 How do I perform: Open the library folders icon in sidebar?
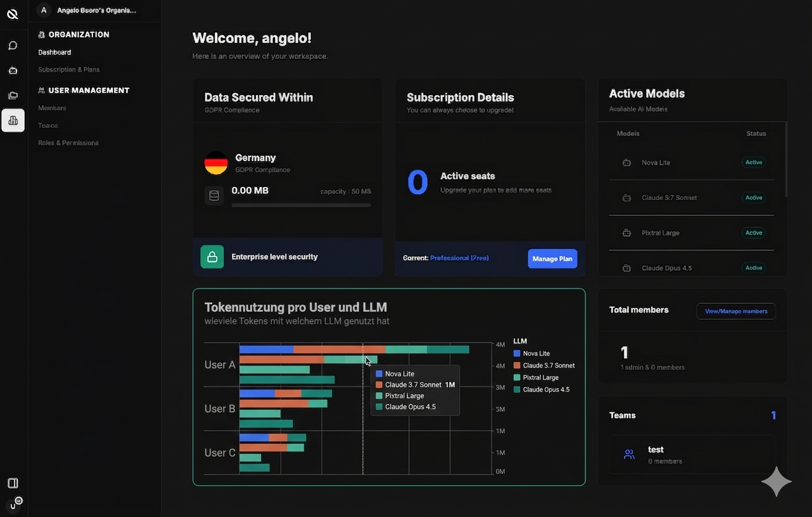(13, 96)
